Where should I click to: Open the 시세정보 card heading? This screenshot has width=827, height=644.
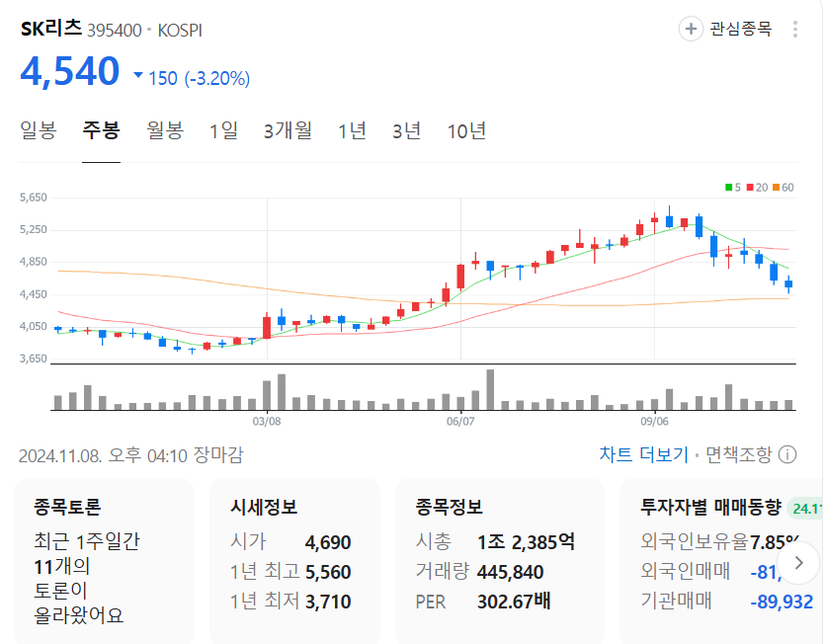[x=264, y=508]
